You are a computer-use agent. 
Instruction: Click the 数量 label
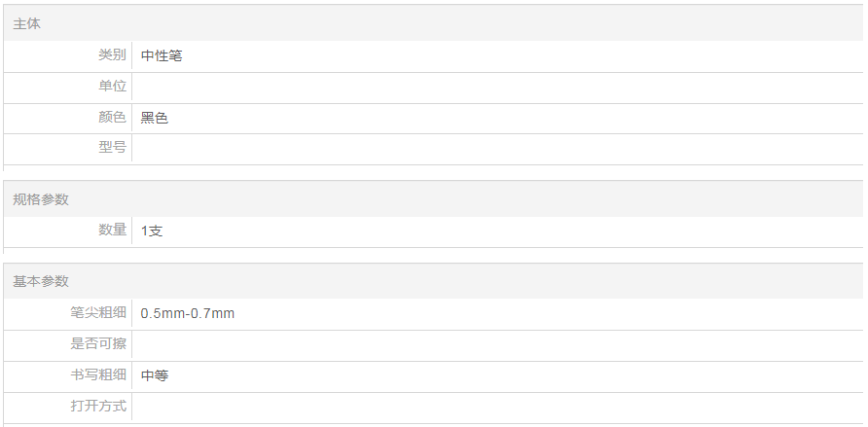(112, 231)
